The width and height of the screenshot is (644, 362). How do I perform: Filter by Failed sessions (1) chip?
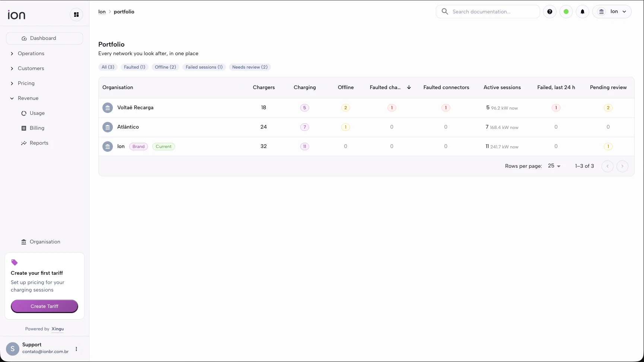click(x=204, y=67)
